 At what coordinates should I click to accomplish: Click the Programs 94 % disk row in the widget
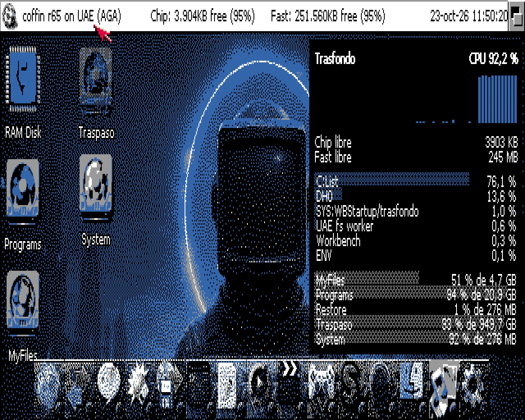tap(416, 294)
